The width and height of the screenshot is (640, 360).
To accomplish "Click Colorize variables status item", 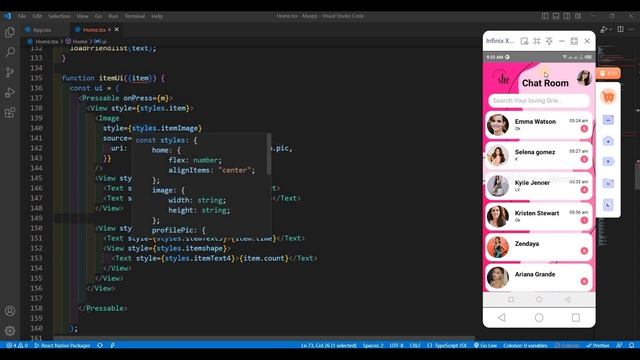I will tap(525, 345).
